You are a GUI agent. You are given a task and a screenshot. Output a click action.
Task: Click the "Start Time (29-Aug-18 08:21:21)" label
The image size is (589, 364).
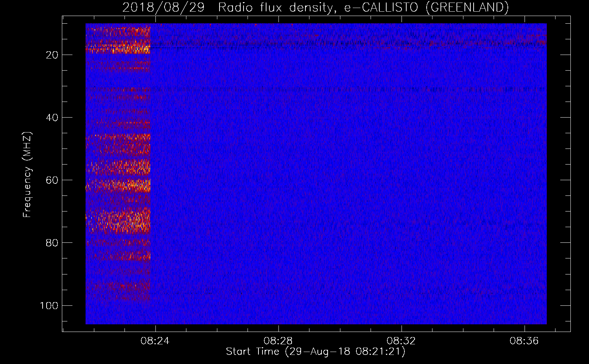pyautogui.click(x=316, y=352)
